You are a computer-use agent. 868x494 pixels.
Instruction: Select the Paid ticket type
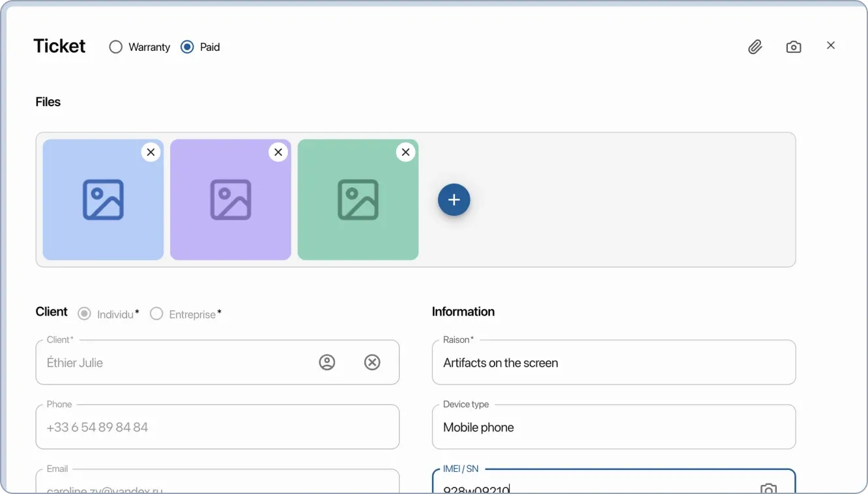pyautogui.click(x=187, y=46)
